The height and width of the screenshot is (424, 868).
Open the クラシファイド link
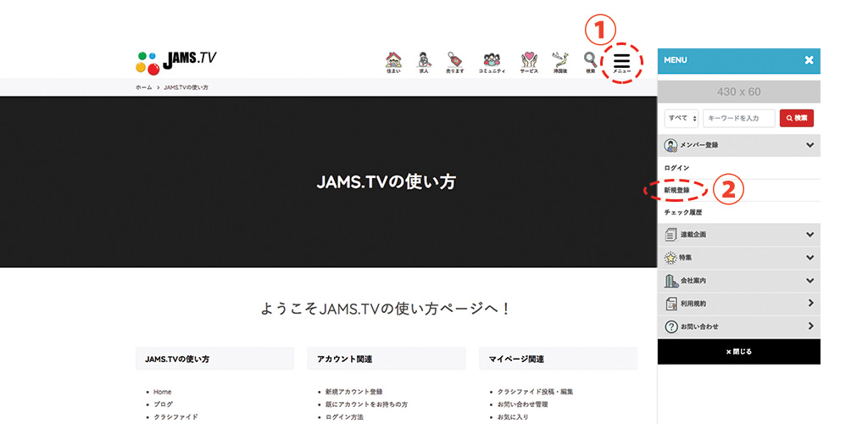point(175,417)
